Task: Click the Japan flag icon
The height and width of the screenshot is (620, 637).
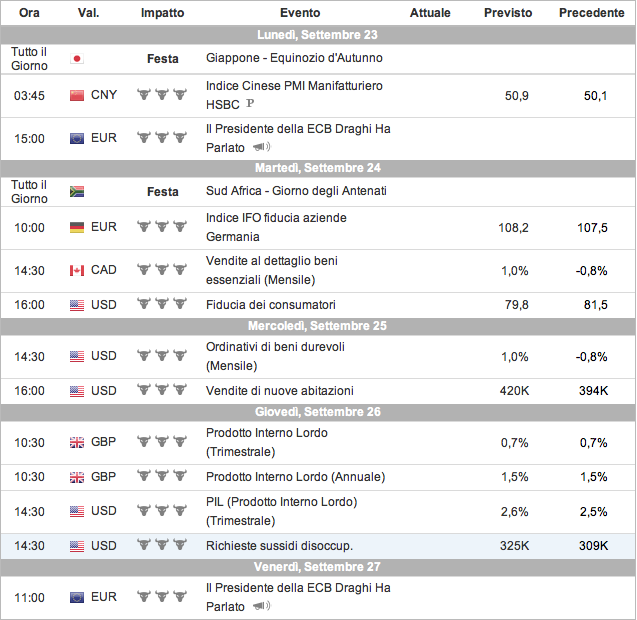Action: point(77,59)
